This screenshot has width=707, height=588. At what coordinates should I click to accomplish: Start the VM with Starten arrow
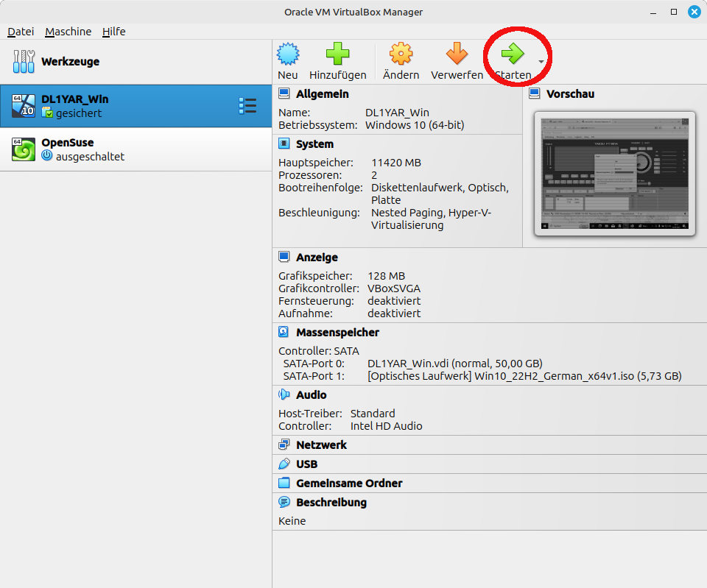pyautogui.click(x=513, y=54)
